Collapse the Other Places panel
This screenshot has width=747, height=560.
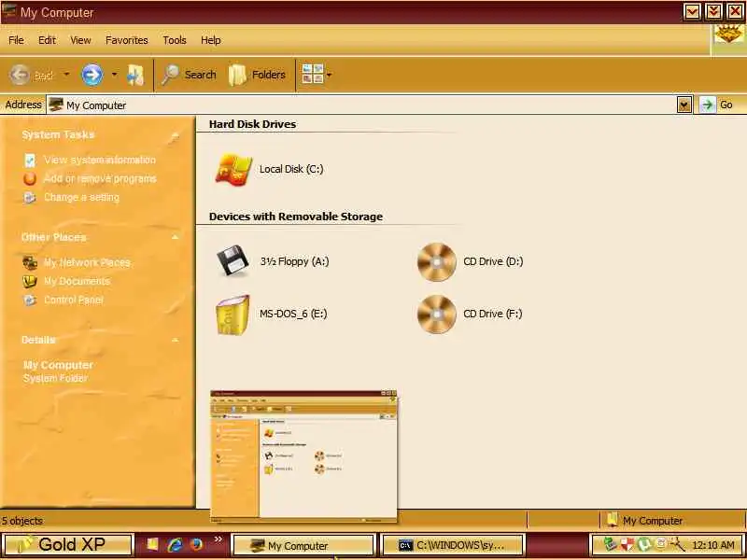click(175, 237)
